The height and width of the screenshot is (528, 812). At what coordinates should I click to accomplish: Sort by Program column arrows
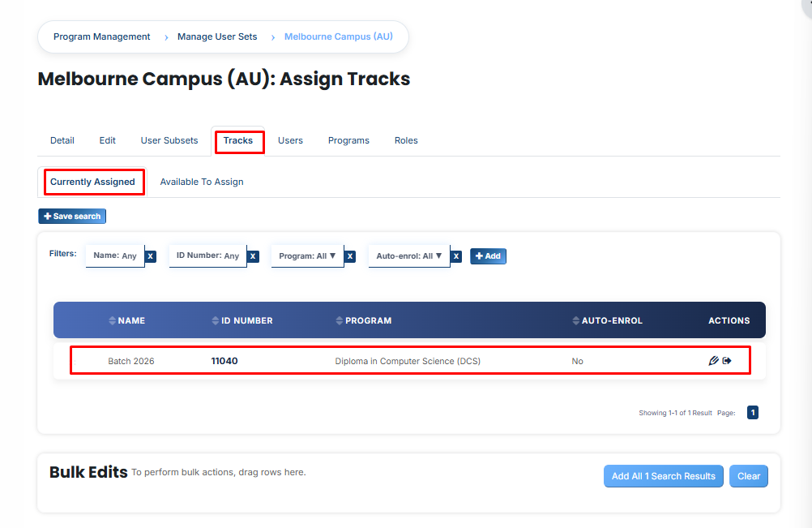340,320
